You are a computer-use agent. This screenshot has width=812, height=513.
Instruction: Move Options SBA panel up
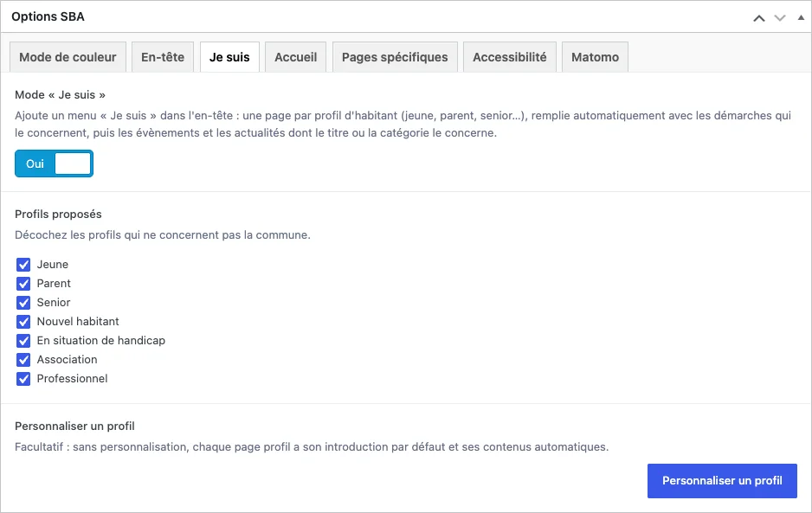(x=758, y=18)
